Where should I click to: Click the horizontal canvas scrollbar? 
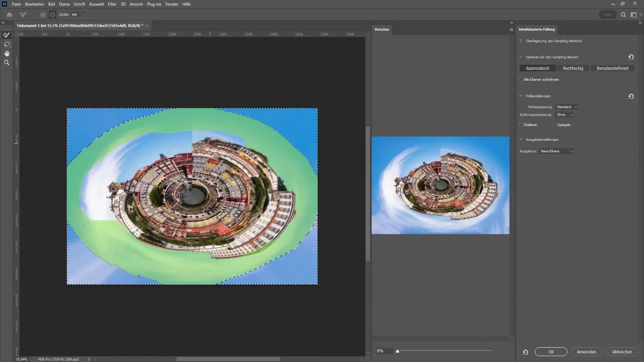[228, 359]
